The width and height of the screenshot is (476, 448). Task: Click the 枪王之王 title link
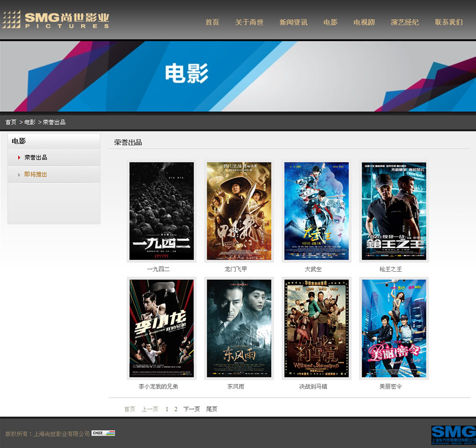coord(391,269)
